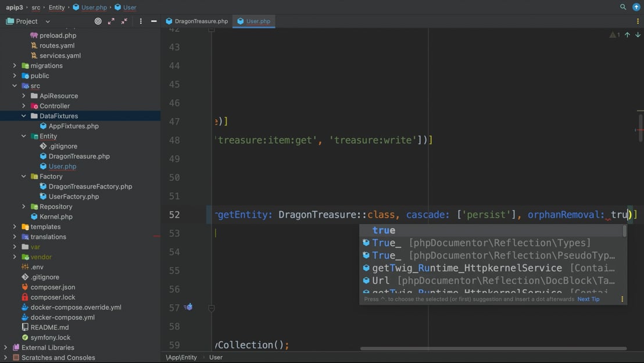The image size is (644, 363).
Task: Collapse the DataFixtures folder
Action: tap(23, 116)
